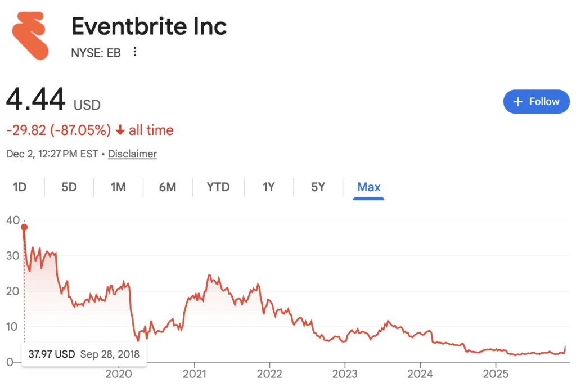Click the red down arrow before "all time"
Screen dimensions: 576x392
[120, 130]
